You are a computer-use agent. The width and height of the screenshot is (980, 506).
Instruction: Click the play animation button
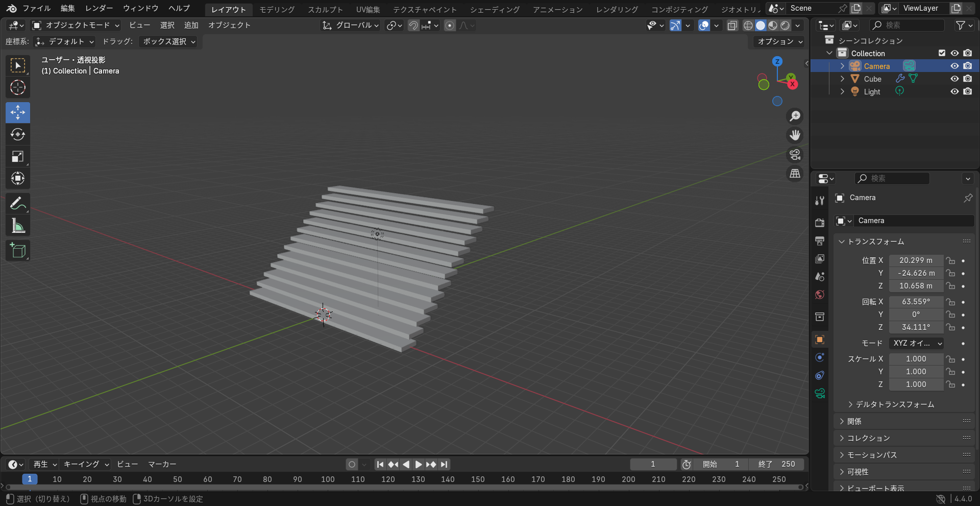(418, 464)
